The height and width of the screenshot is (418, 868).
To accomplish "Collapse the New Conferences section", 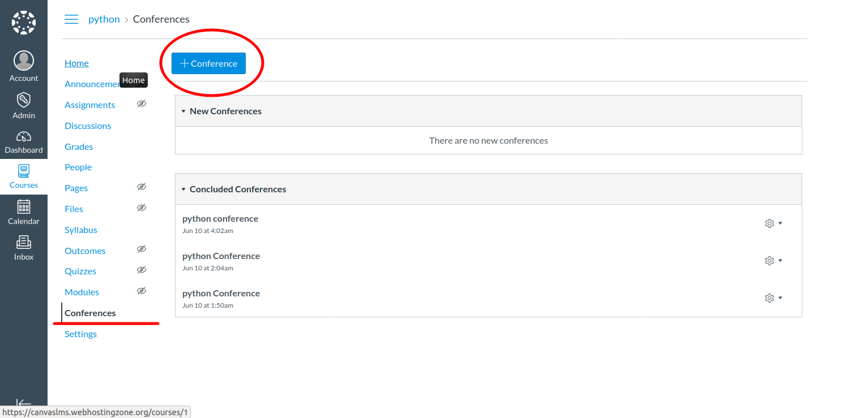I will (183, 111).
